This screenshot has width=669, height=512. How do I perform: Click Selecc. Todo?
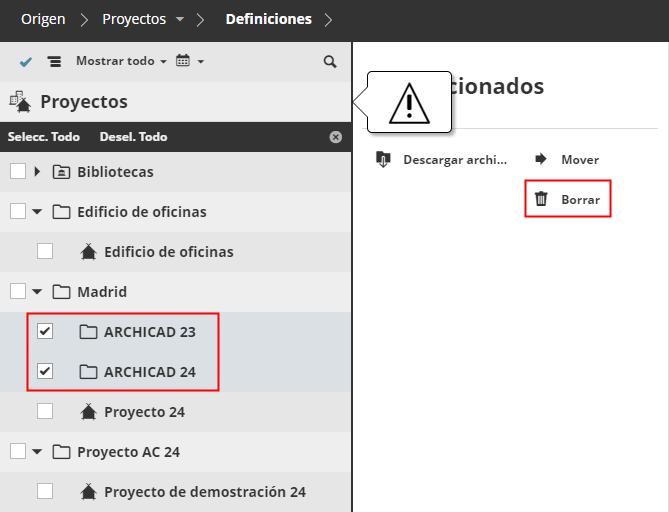coord(44,137)
